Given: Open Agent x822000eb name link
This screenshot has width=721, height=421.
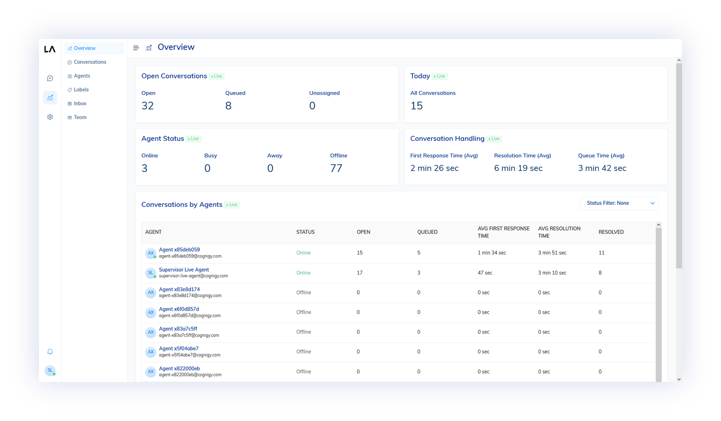Looking at the screenshot, I should coord(179,369).
